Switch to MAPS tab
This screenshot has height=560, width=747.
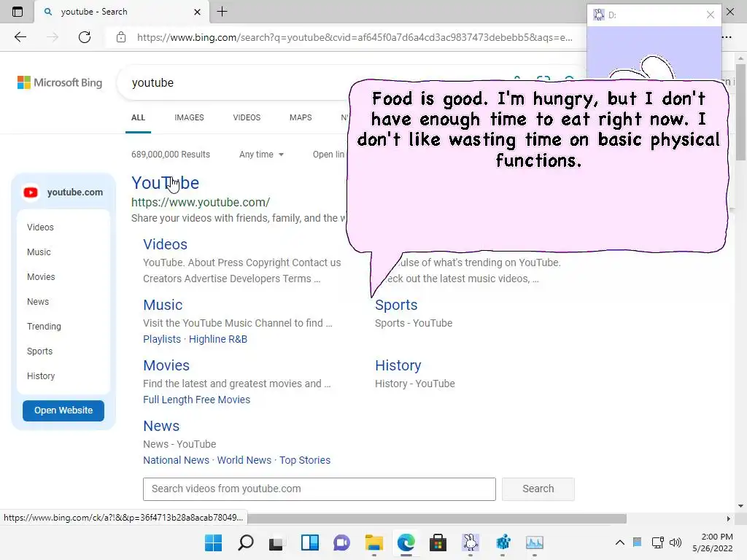(x=301, y=117)
